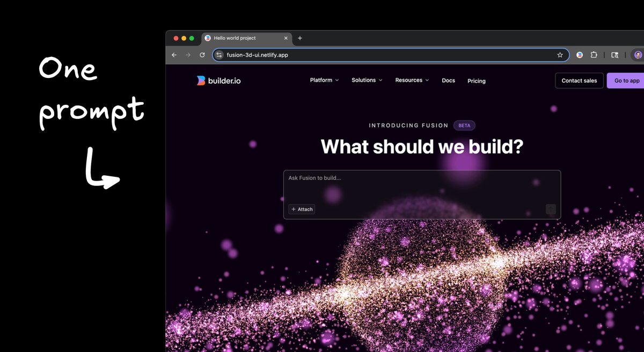Click the yellow minimize window button

tap(184, 38)
